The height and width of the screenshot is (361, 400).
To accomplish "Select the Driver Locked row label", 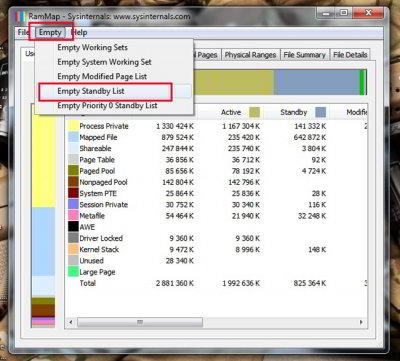I will 101,238.
